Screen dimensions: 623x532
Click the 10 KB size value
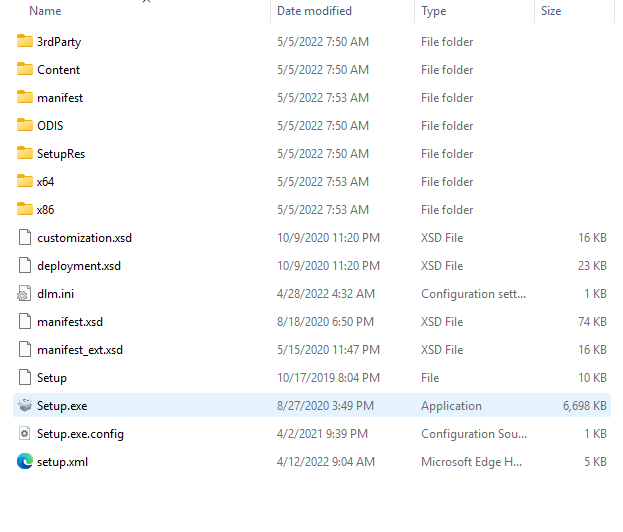click(592, 377)
